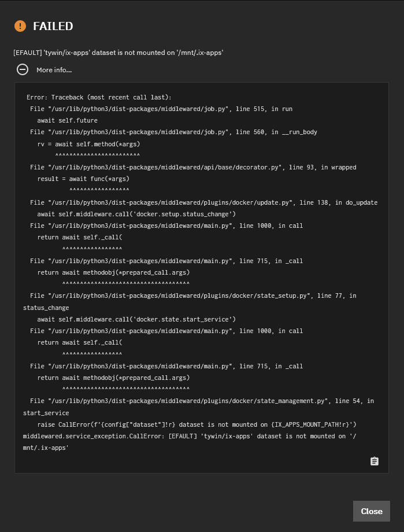Click the 'docker.state.start_service' call line
The height and width of the screenshot is (532, 404).
(x=136, y=319)
